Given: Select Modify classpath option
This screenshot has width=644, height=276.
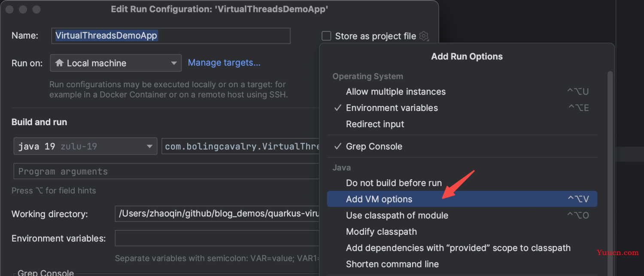Looking at the screenshot, I should (462, 232).
